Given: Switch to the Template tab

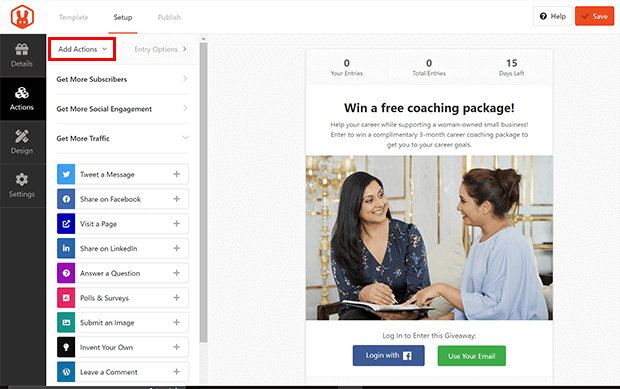Looking at the screenshot, I should [x=74, y=17].
